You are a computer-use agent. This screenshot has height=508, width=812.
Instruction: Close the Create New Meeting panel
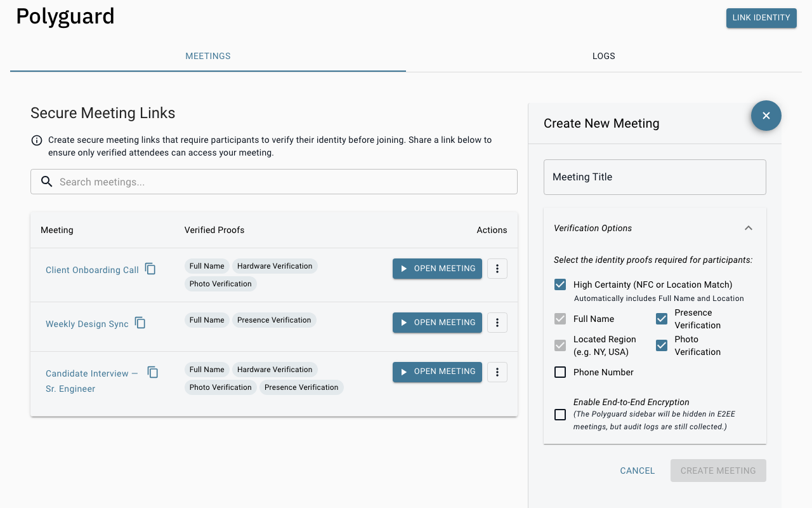click(x=766, y=116)
